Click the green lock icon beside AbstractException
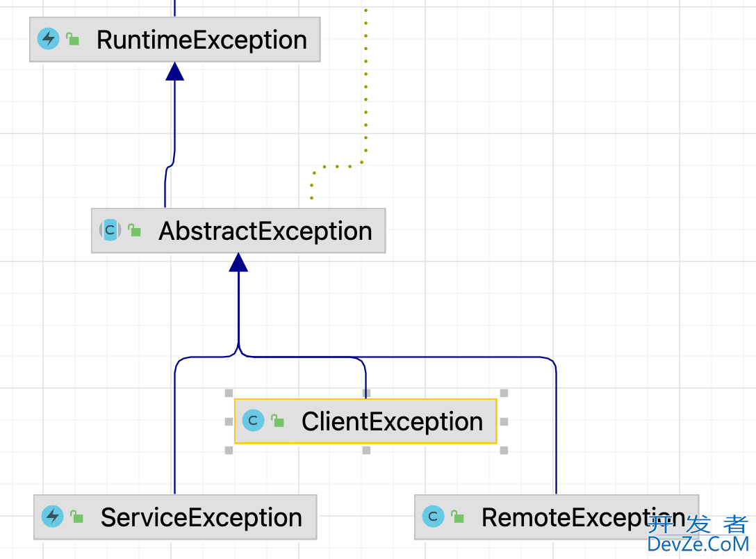The height and width of the screenshot is (559, 756). 134,230
